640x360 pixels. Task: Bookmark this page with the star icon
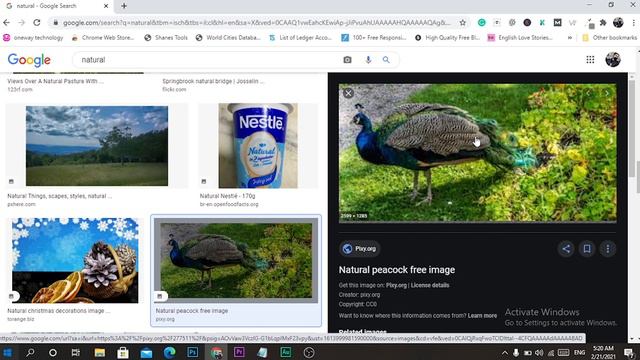point(462,23)
